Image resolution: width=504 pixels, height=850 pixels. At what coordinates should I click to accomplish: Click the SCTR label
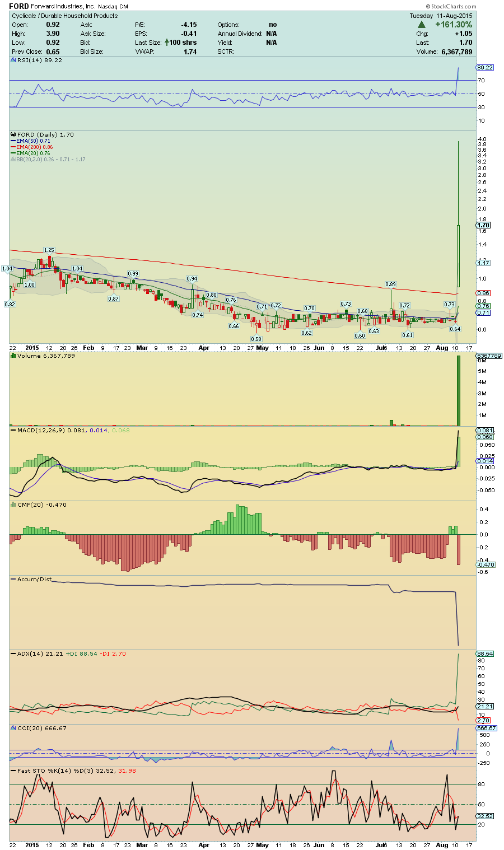tap(226, 52)
